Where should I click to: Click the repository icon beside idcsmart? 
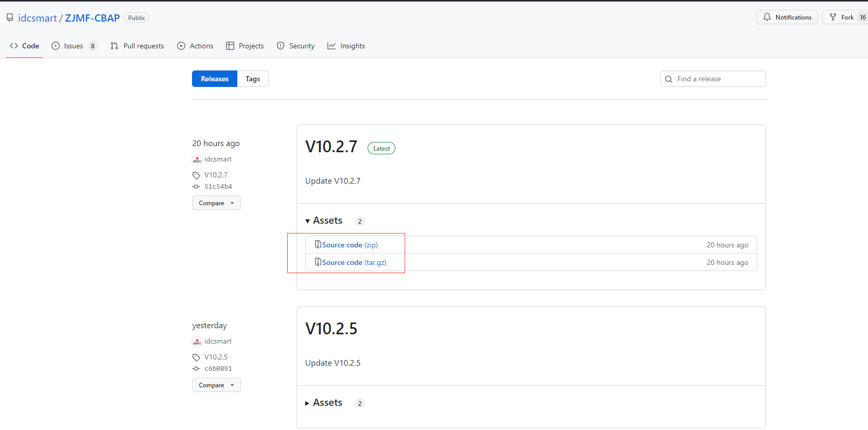(x=10, y=17)
